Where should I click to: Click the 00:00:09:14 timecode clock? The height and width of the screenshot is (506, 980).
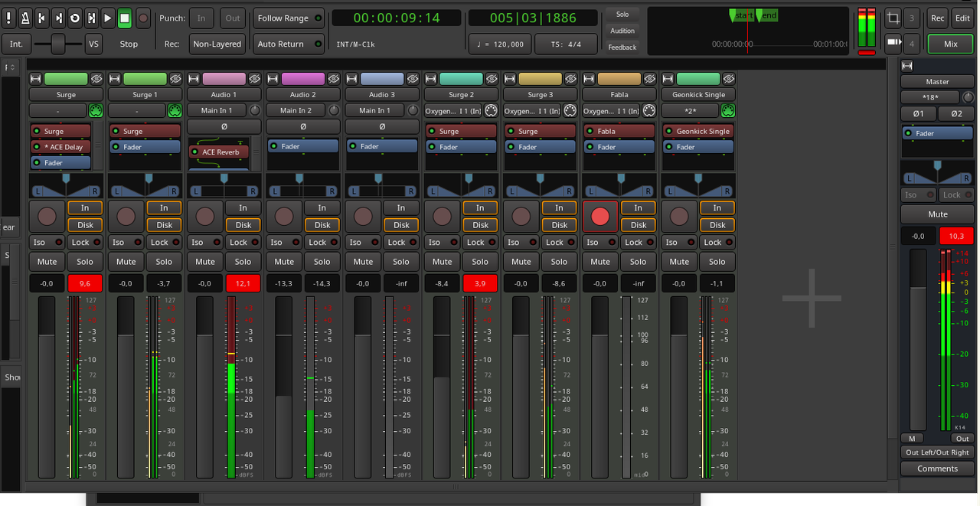pyautogui.click(x=397, y=18)
